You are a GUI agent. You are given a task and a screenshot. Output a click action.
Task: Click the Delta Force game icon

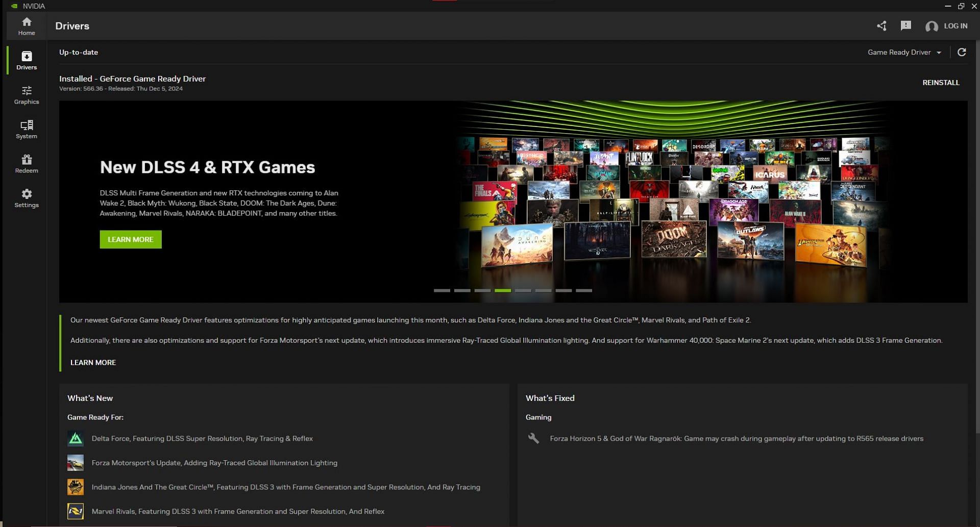click(76, 438)
